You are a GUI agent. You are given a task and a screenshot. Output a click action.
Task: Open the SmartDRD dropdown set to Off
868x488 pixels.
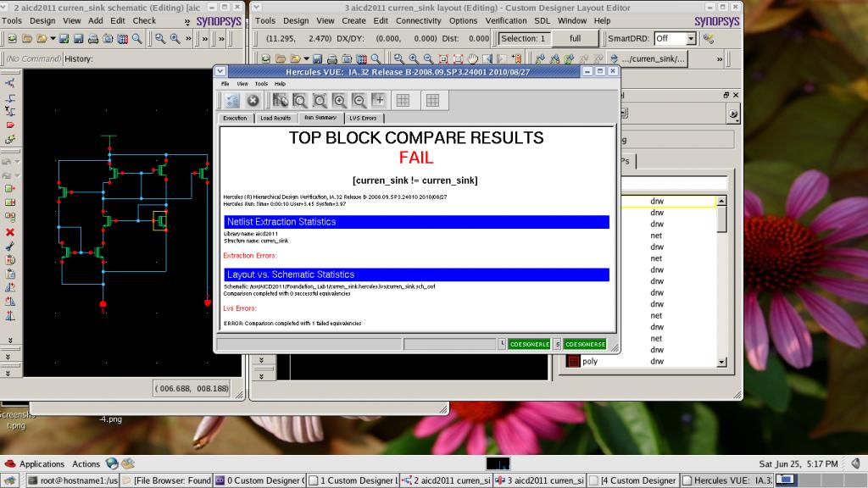tap(675, 38)
